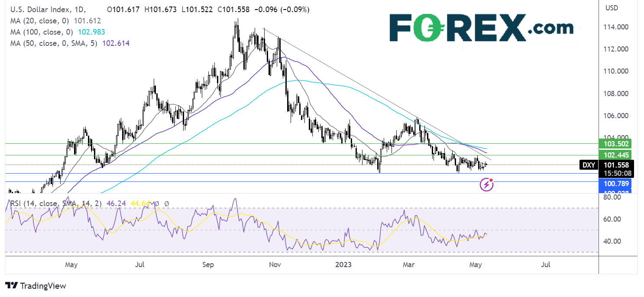Click the 101.612 MA 20 value
644x297 pixels.
pyautogui.click(x=88, y=21)
